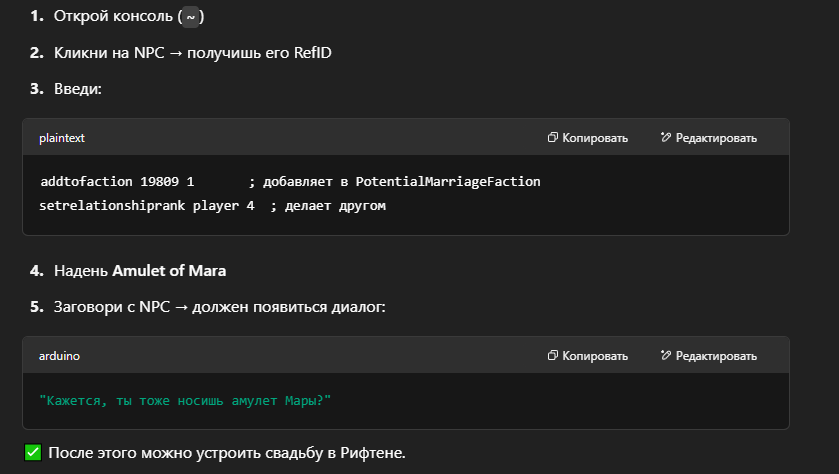Click the copy icon in the plaintext block
The width and height of the screenshot is (839, 474).
pyautogui.click(x=552, y=138)
